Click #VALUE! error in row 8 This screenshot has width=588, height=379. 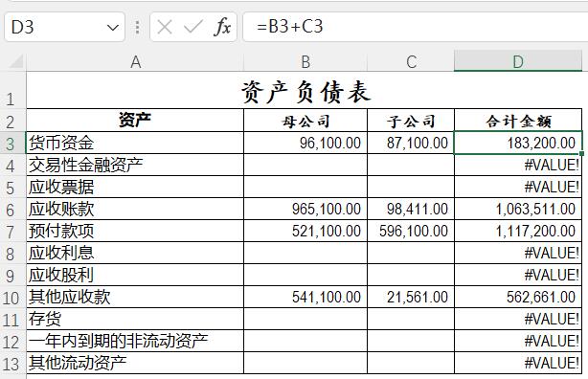[x=518, y=253]
